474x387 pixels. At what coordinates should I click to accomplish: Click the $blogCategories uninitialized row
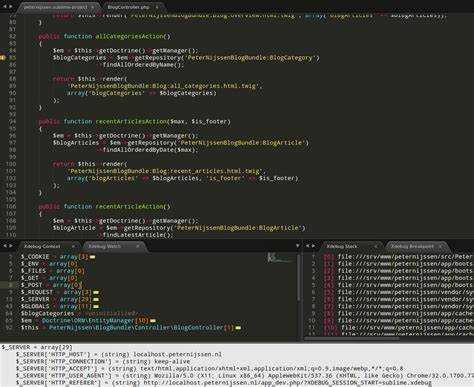tap(78, 313)
